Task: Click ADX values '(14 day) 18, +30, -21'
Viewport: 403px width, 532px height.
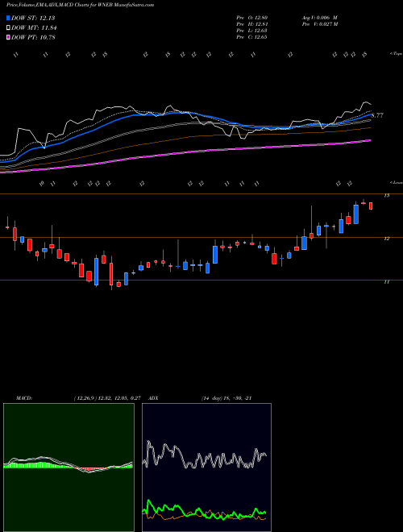Action: 226,398
